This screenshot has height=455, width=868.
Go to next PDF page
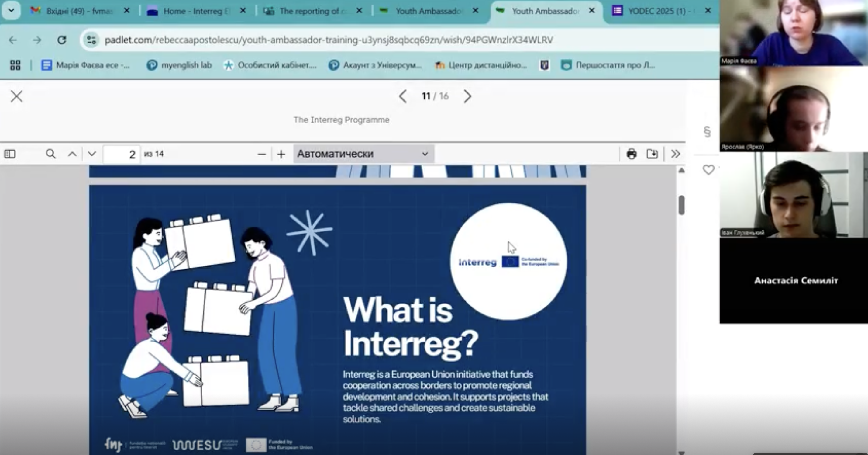(x=92, y=154)
